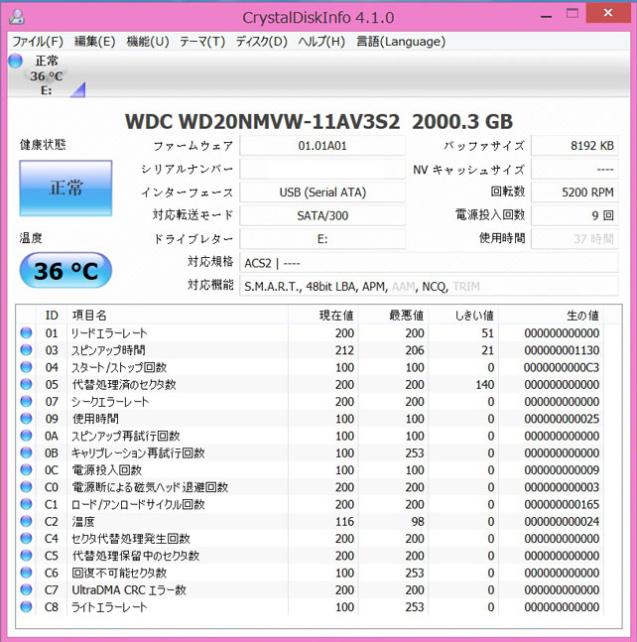
Task: Click the ID column header
Action: coord(52,315)
